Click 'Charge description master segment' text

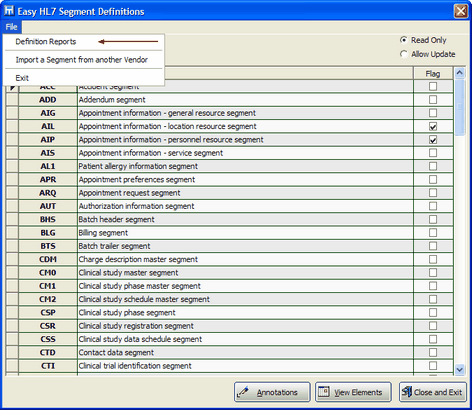138,259
